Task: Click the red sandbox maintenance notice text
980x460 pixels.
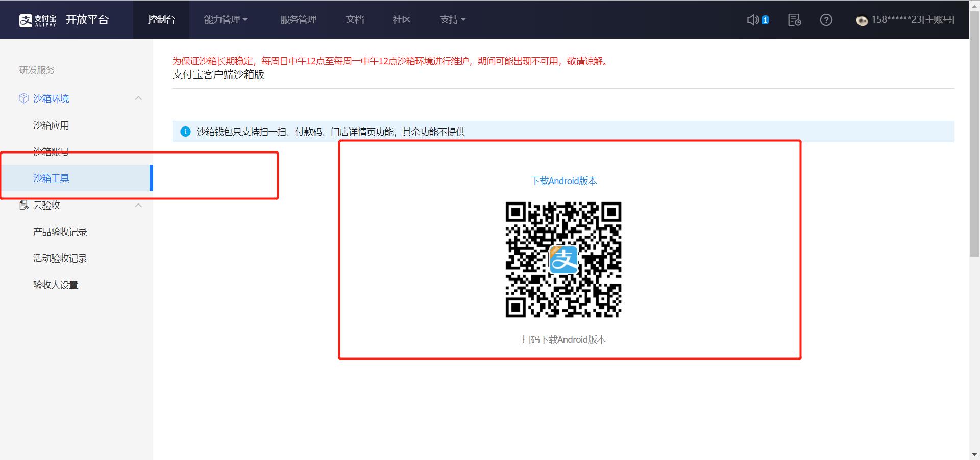Action: (391, 61)
